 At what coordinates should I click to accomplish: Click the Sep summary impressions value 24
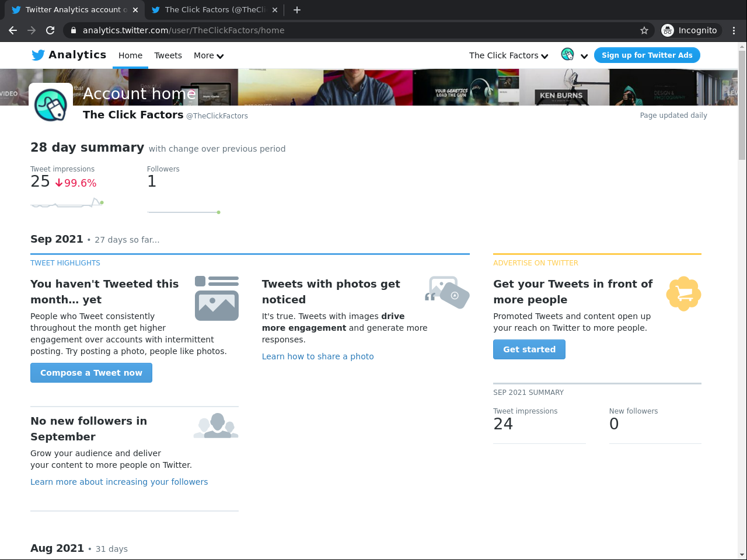point(503,424)
